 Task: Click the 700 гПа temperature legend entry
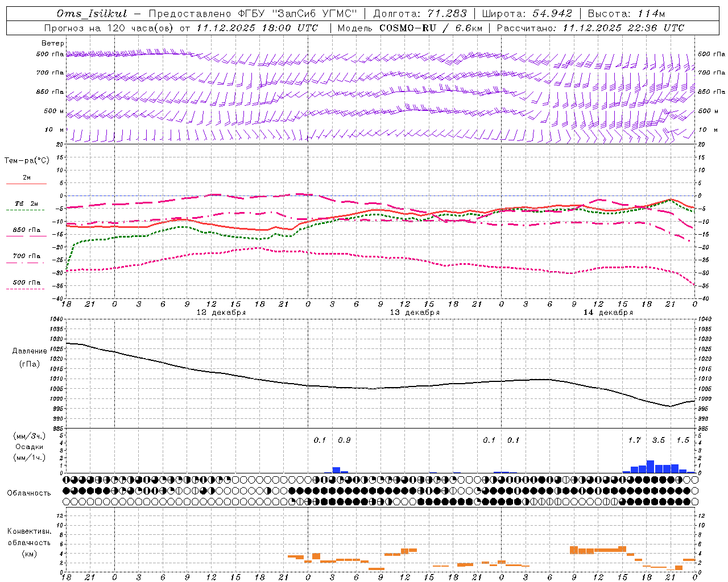coord(26,256)
